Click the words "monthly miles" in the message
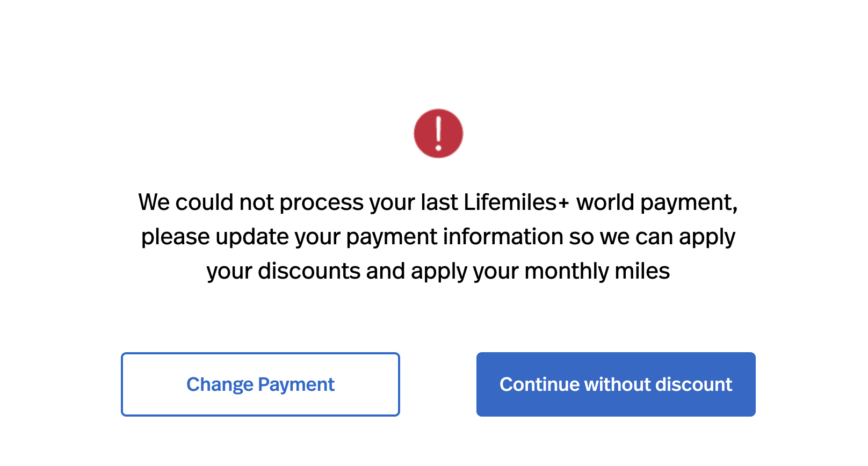Screen dimensions: 868x466 [597, 272]
